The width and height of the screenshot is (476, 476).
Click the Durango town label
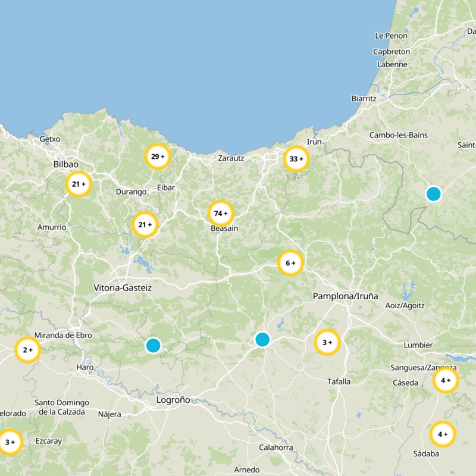point(131,192)
